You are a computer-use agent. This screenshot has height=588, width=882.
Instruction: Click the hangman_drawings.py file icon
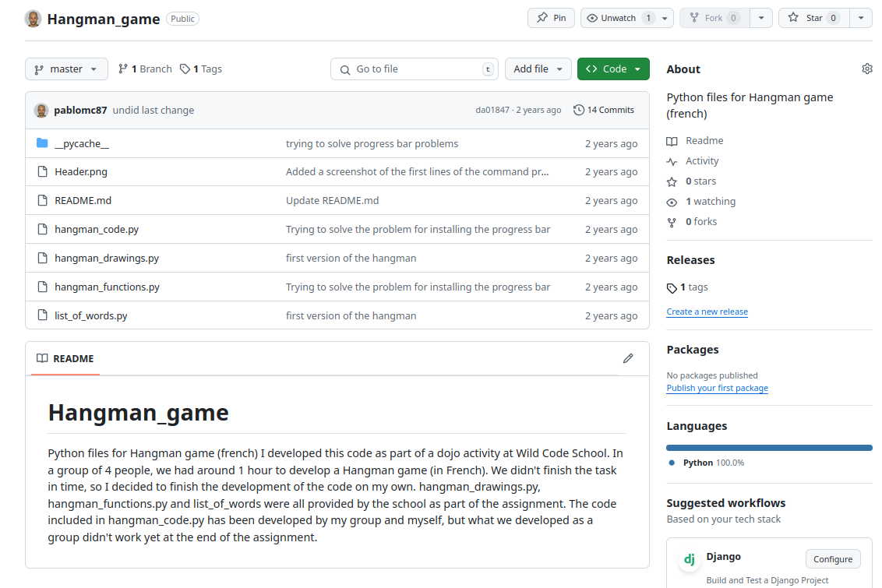(42, 258)
